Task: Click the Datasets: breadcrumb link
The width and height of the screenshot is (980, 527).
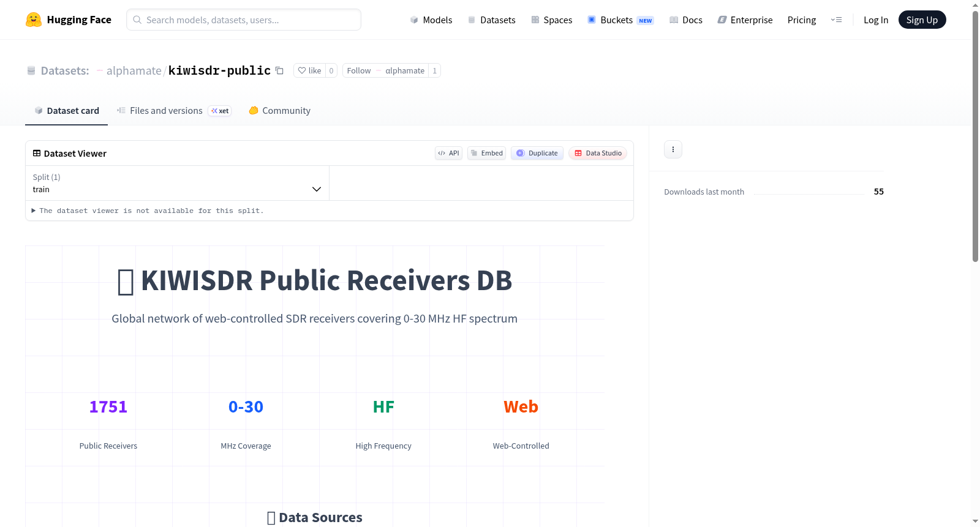Action: pyautogui.click(x=65, y=70)
